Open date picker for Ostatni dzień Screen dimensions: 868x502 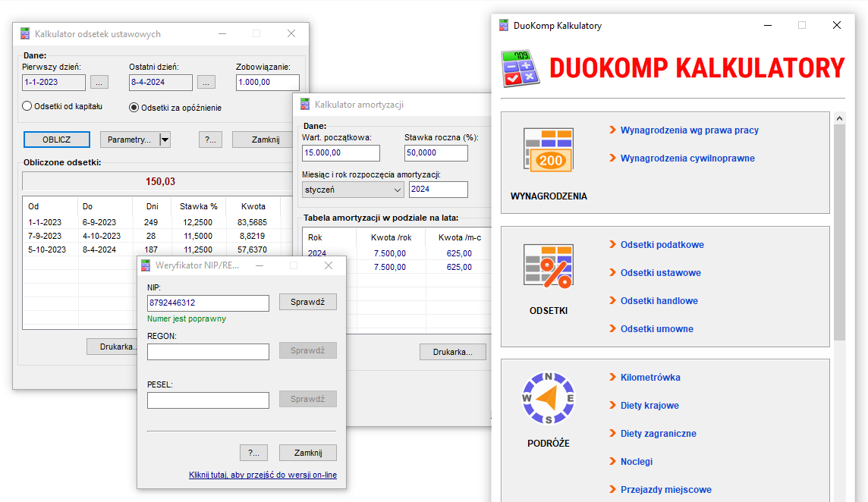click(206, 83)
